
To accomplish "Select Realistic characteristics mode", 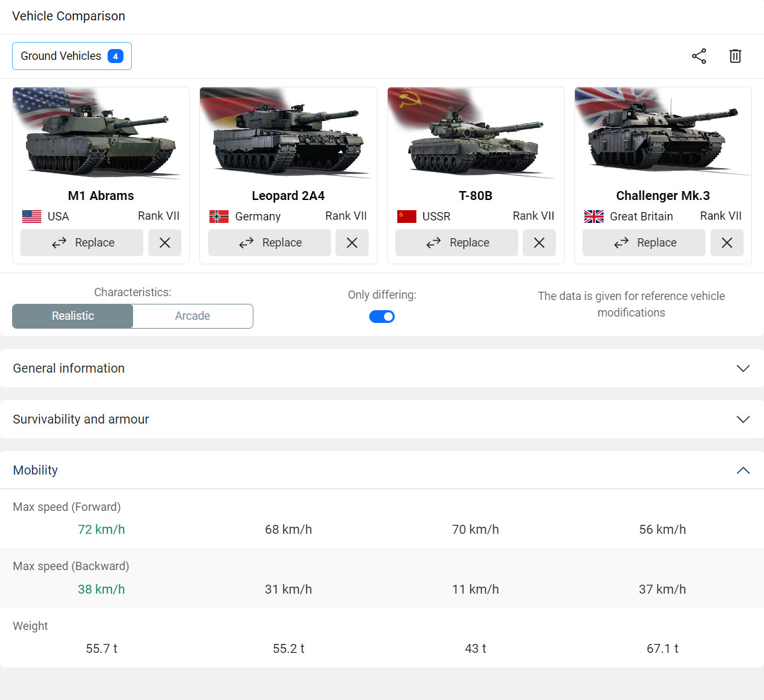I will 73,316.
